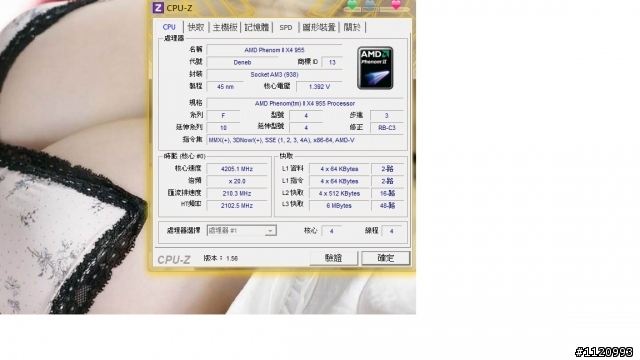Click the core speed 4205.1 MHz value
This screenshot has height=360, width=640.
237,169
